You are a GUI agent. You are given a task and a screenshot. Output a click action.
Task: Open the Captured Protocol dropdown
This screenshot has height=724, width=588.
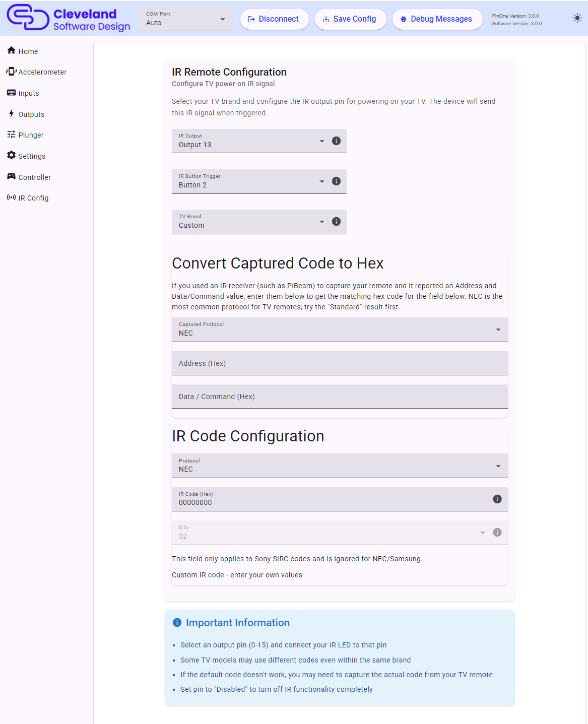click(x=340, y=330)
